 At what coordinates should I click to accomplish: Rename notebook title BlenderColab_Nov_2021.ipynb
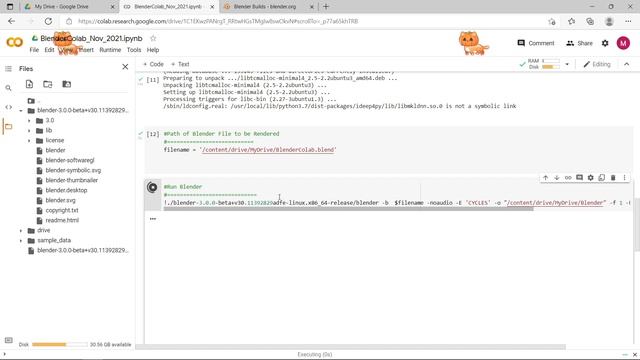(91, 38)
